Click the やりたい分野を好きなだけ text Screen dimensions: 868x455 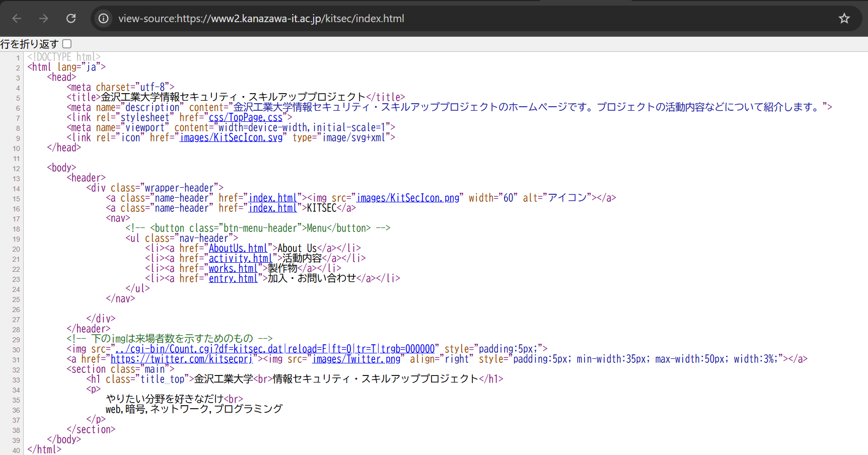pos(165,399)
